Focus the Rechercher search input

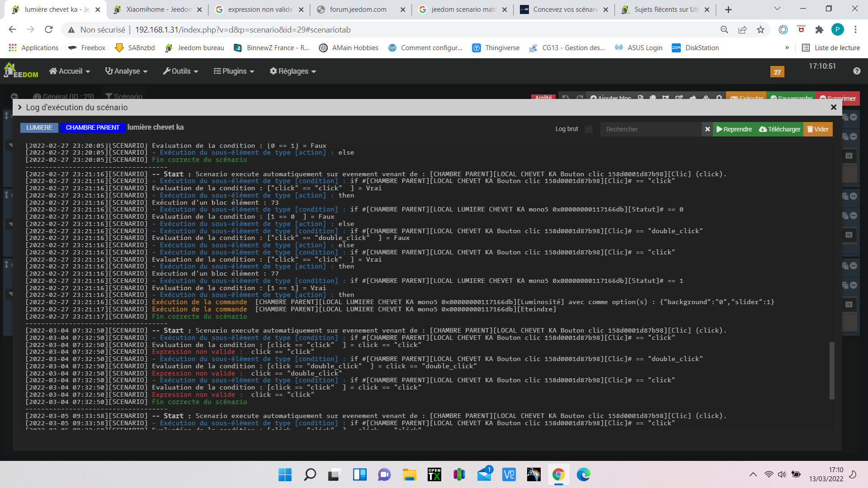tap(651, 129)
